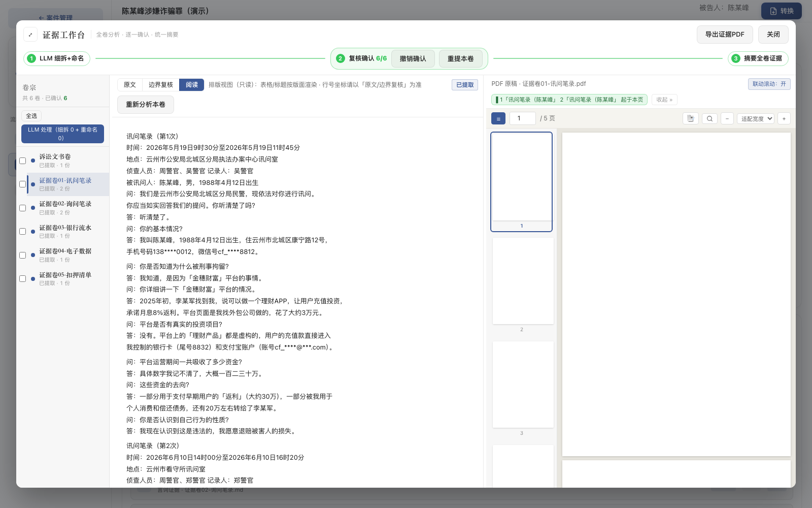Click 撤销确认 button

(413, 58)
